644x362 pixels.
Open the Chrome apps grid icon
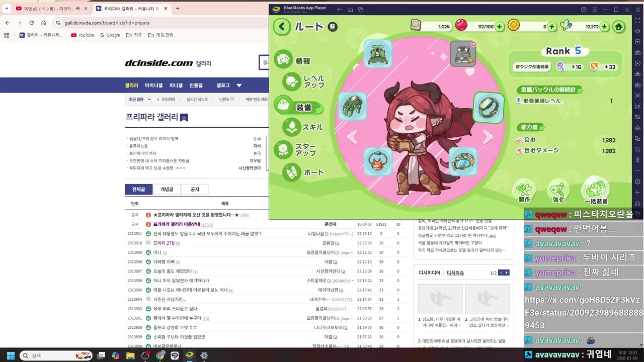click(x=7, y=35)
